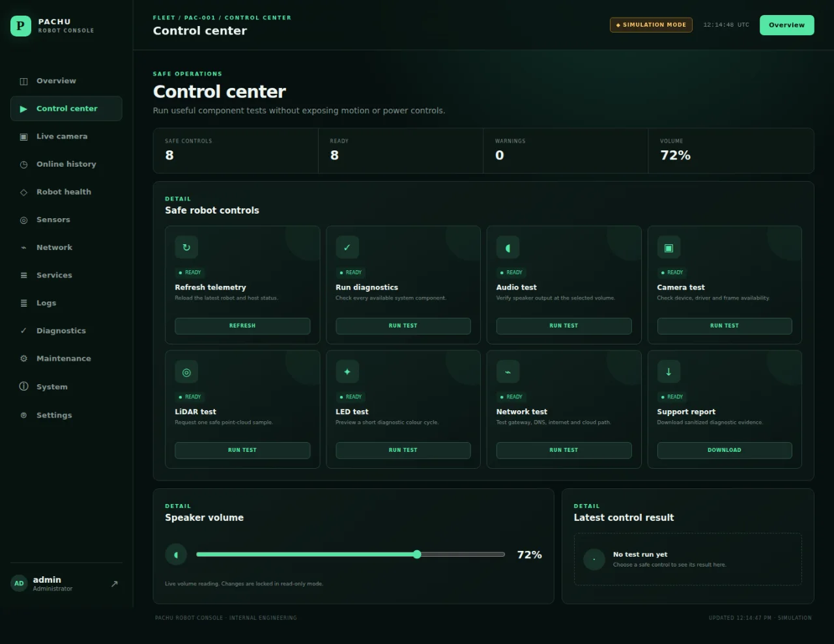This screenshot has width=834, height=644.
Task: Click the 'No test run yet' message
Action: 640,555
